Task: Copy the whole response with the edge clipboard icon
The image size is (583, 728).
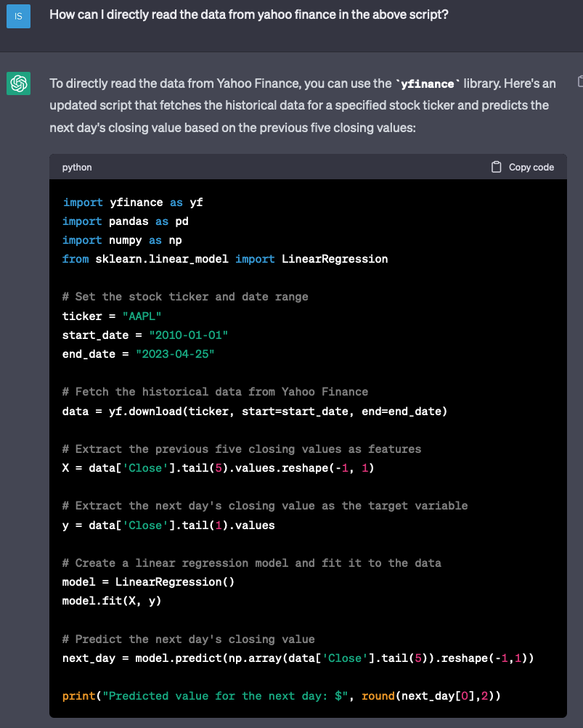Action: coord(579,81)
